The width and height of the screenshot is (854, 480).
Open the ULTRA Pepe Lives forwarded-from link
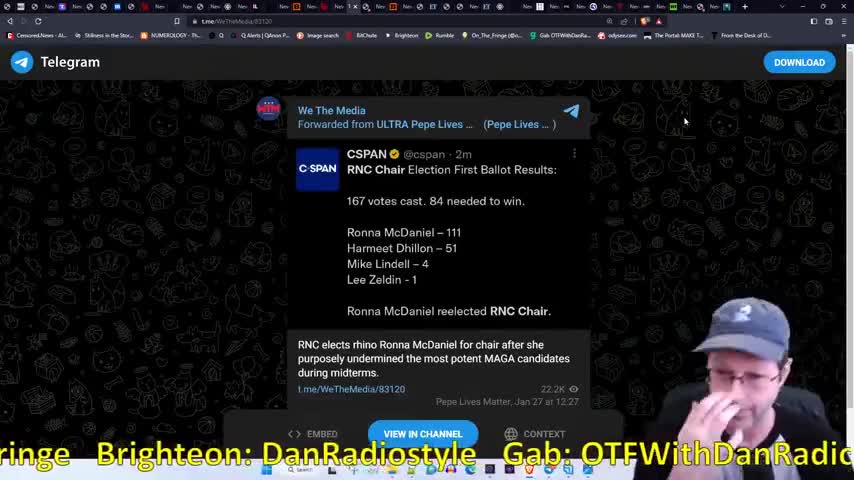pos(424,125)
